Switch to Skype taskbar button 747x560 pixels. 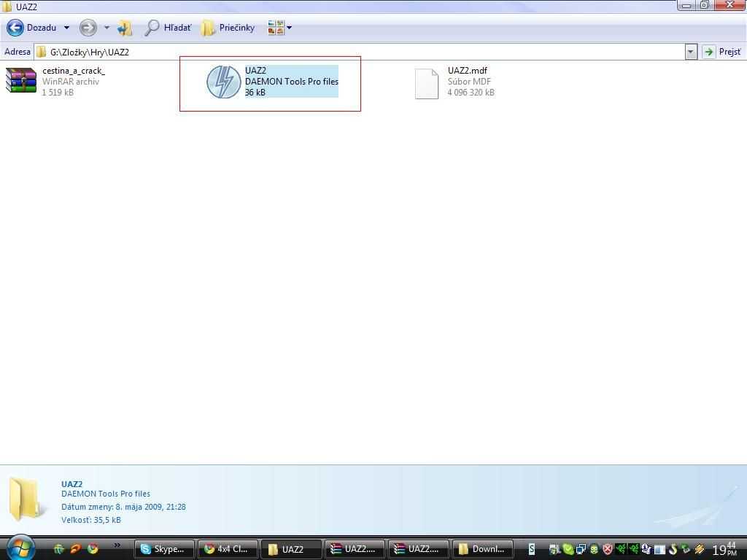(164, 549)
